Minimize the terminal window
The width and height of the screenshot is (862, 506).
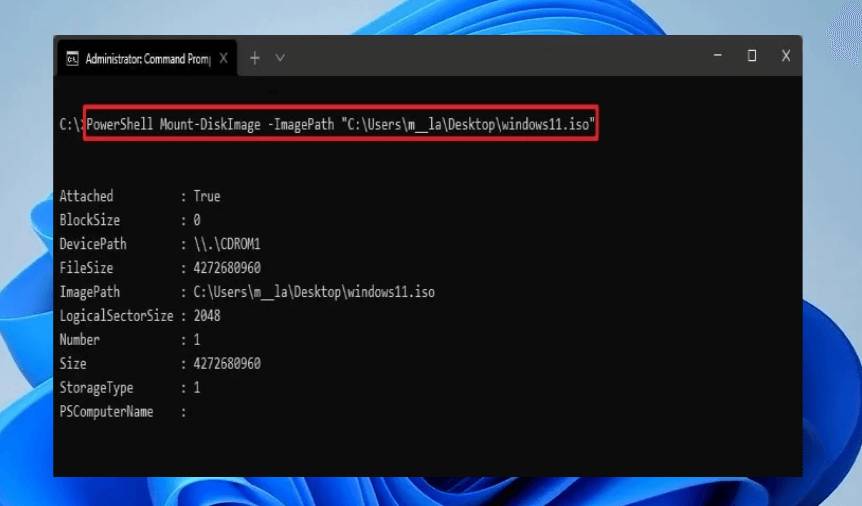(717, 56)
